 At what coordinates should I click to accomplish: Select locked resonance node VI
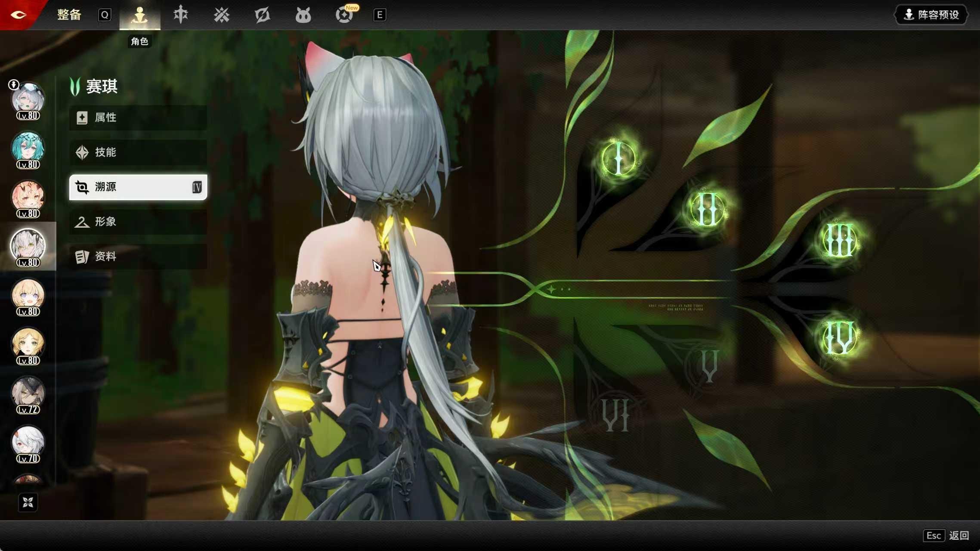(616, 415)
